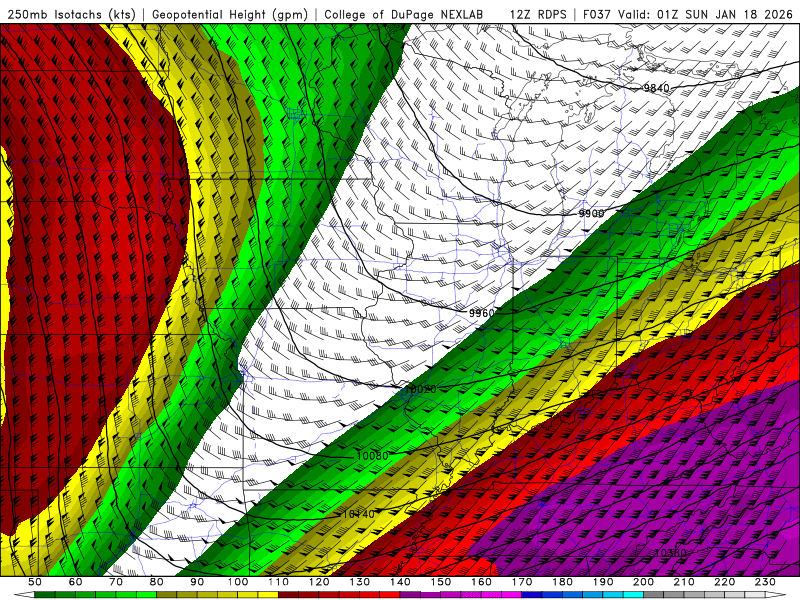
Task: Click the 80 value on the color scale
Action: click(156, 582)
